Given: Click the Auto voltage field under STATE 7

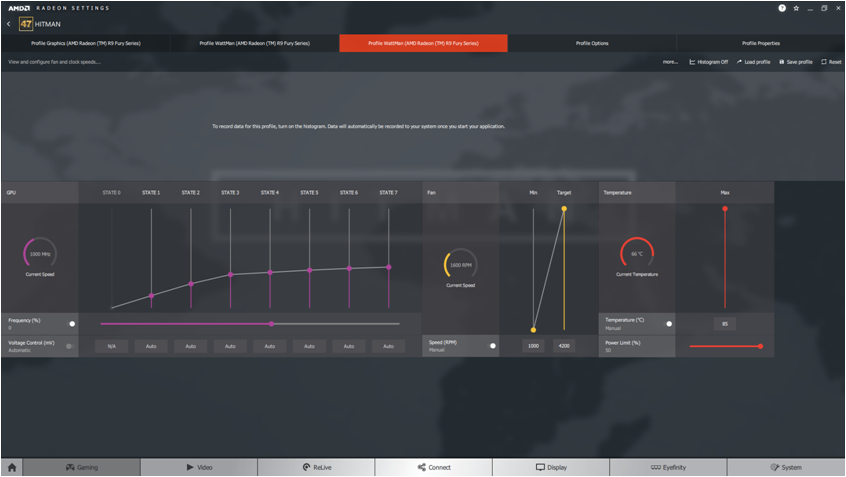Looking at the screenshot, I should 388,346.
